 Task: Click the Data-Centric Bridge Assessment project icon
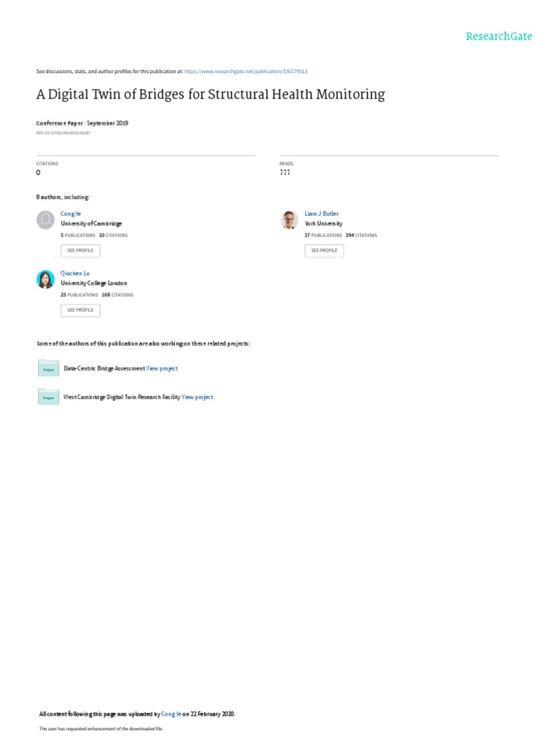[x=48, y=368]
